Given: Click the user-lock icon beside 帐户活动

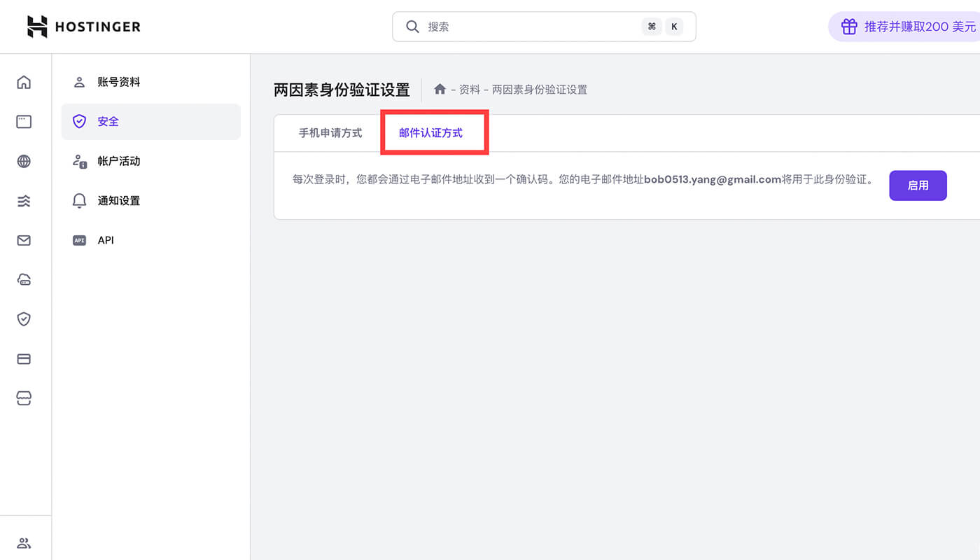Looking at the screenshot, I should coord(79,161).
